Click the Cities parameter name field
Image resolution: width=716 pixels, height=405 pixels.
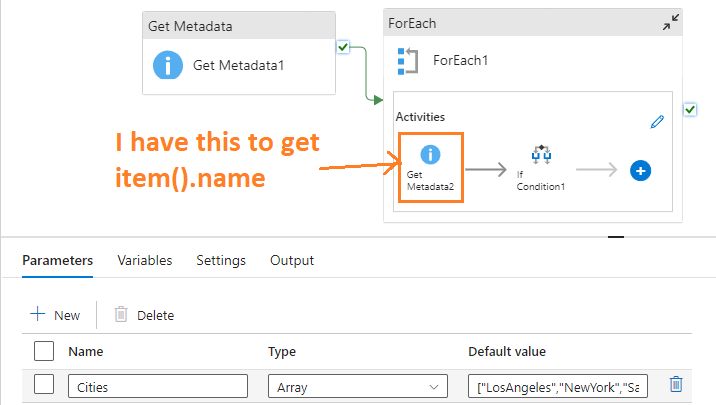[158, 385]
